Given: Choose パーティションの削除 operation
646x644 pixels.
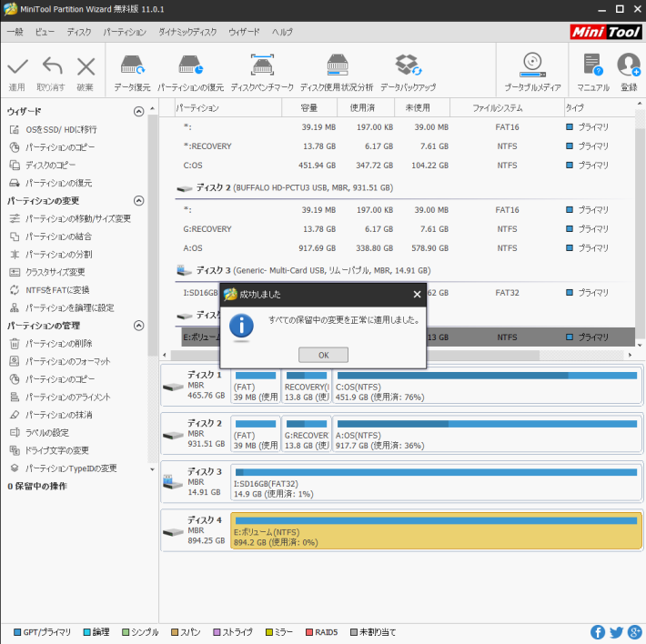Looking at the screenshot, I should point(50,344).
